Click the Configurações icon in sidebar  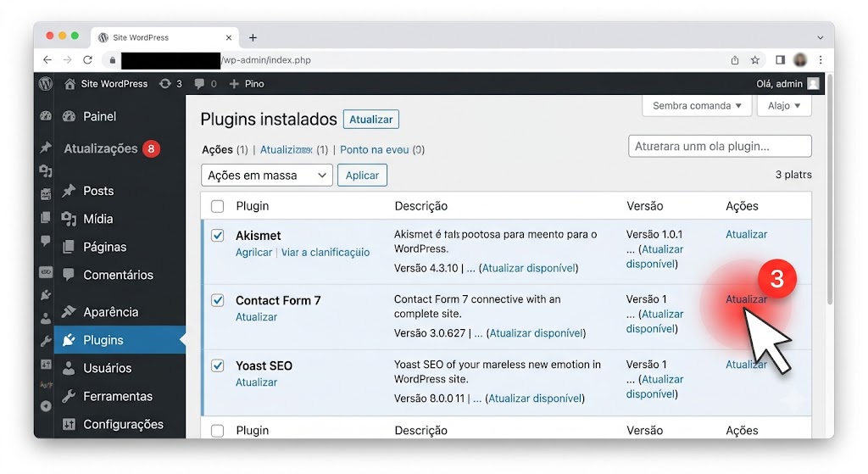(x=69, y=424)
